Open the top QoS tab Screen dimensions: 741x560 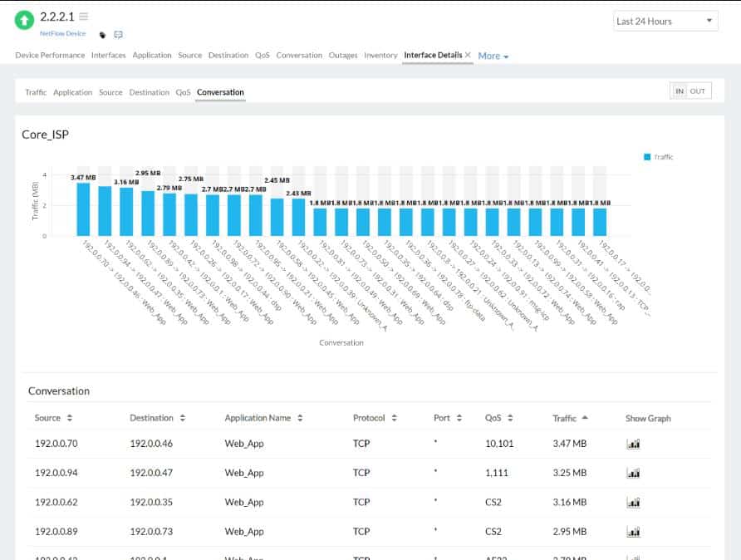(x=263, y=56)
